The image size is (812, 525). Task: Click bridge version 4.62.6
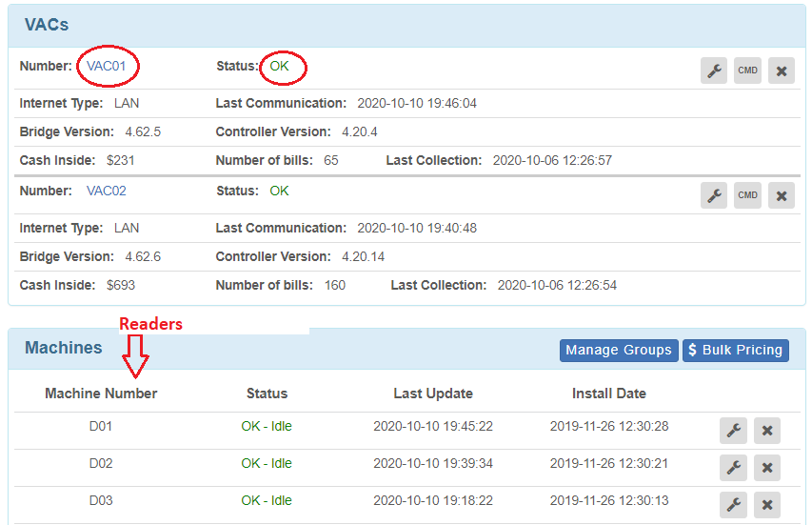pyautogui.click(x=143, y=256)
